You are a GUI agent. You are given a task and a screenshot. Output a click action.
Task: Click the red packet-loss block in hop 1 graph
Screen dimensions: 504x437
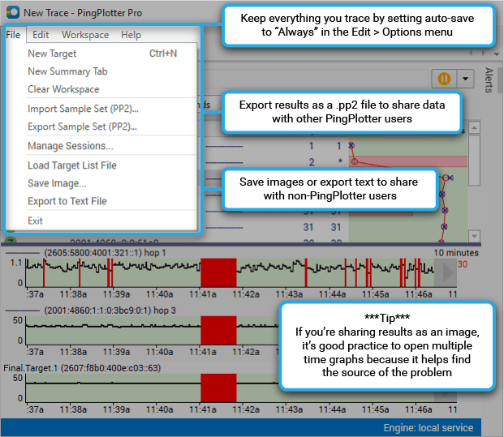pyautogui.click(x=218, y=272)
